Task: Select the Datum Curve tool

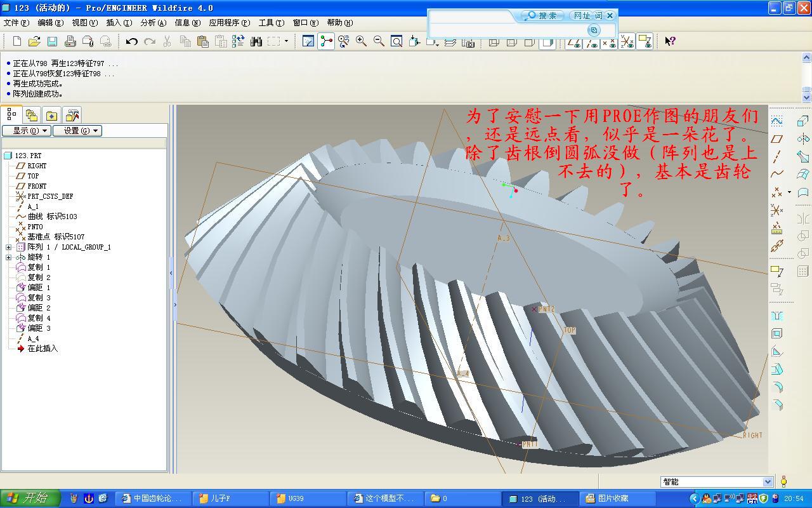Action: (776, 174)
